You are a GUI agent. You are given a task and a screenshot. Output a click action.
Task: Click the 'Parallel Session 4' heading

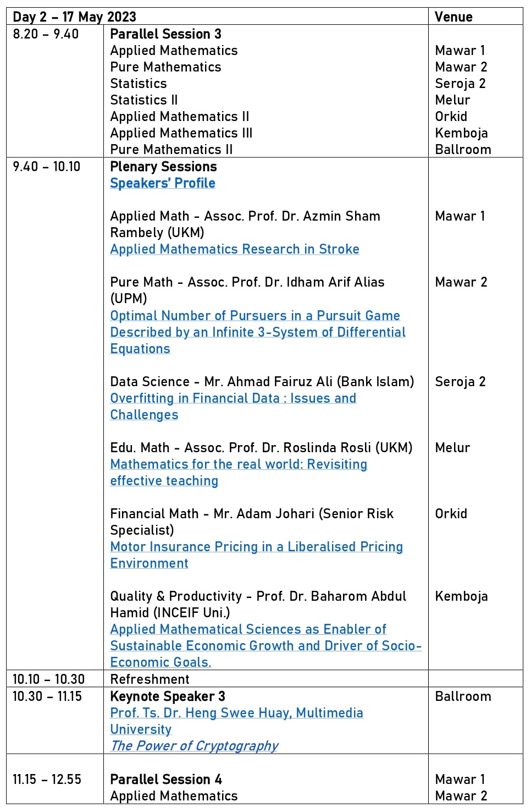(166, 780)
